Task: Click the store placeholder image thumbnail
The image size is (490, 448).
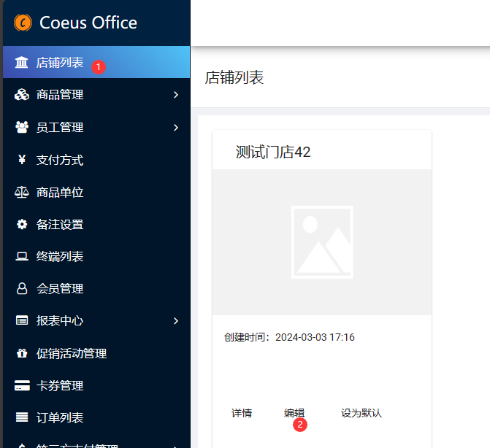Action: tap(321, 242)
